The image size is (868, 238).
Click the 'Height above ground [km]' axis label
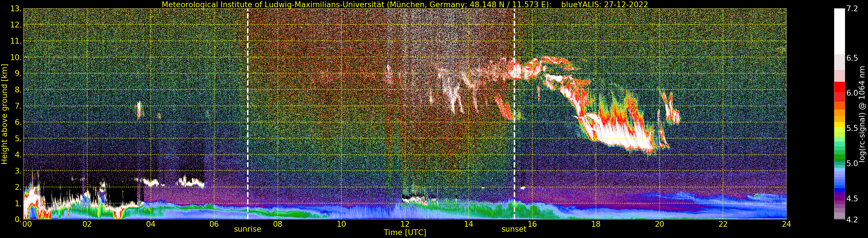click(x=4, y=114)
